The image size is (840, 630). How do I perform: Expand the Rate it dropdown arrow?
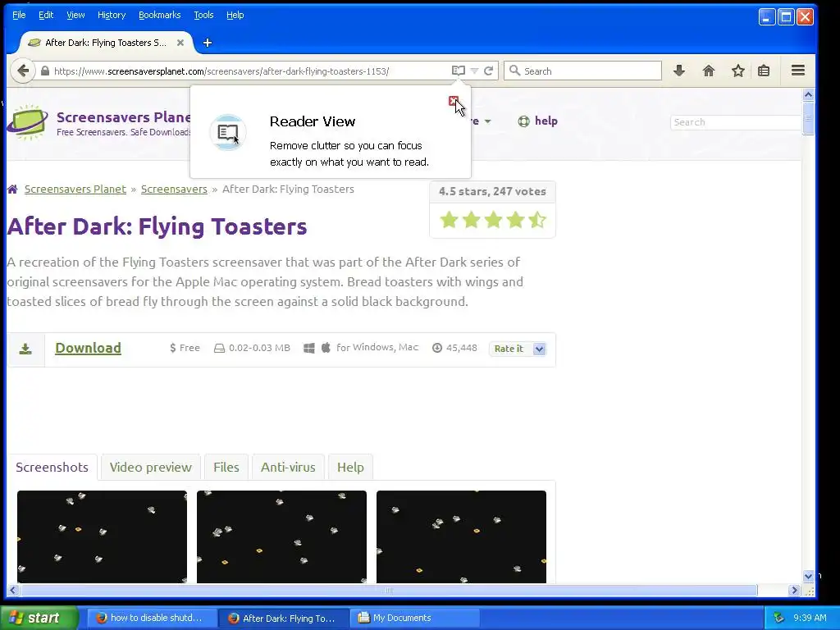point(540,349)
